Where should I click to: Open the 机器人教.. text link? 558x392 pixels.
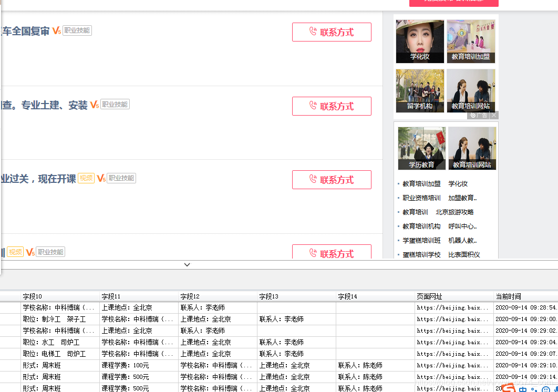tap(462, 241)
